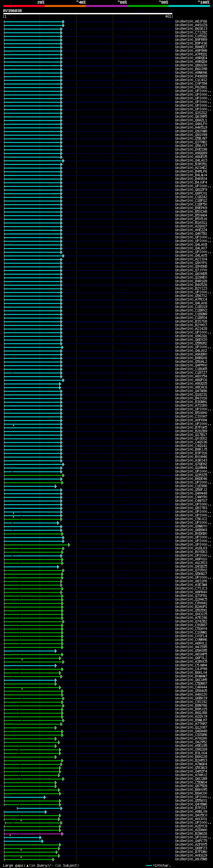The height and width of the screenshot is (868, 213).
Task: Click hit label UniRef100_B7P217
Action: [x=191, y=808]
